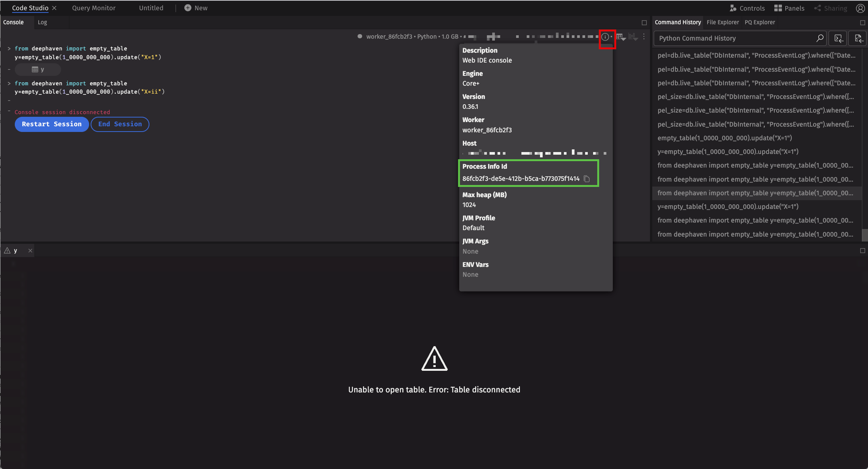
Task: Click send-to-console icon in Command History
Action: pyautogui.click(x=838, y=38)
